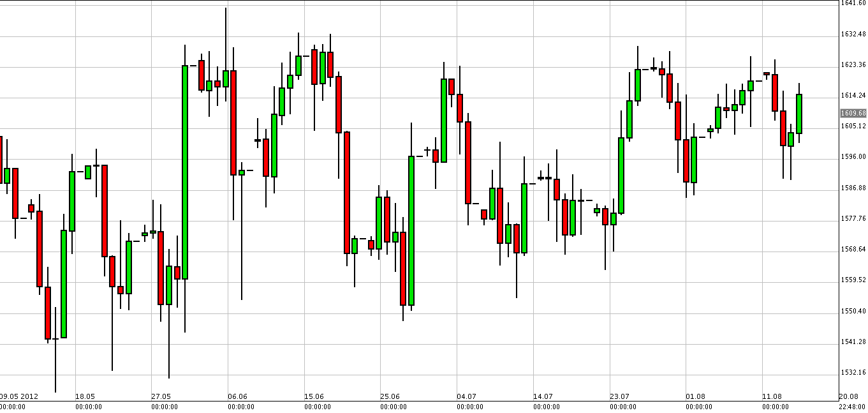868x413 pixels.
Task: Click the 1568.64 price axis label
Action: (853, 249)
